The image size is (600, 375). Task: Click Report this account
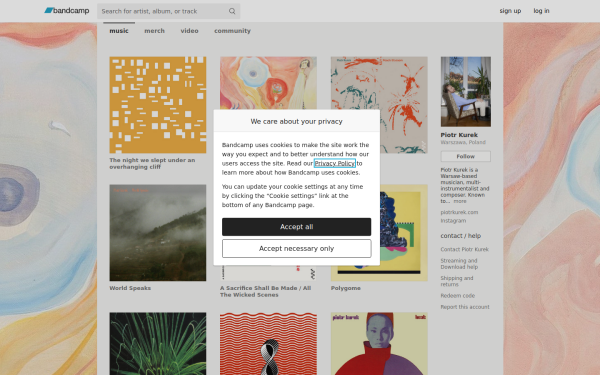465,307
